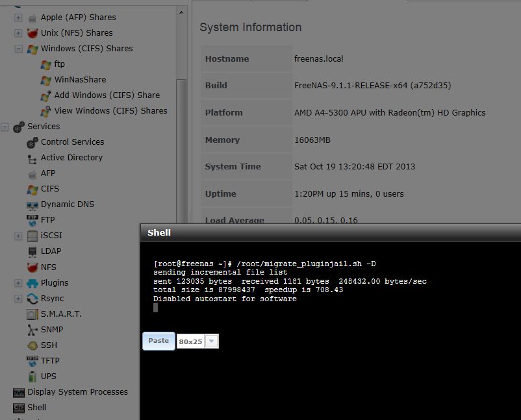Select Display System Processes
Viewport: 521px width, 420px height.
tap(77, 392)
